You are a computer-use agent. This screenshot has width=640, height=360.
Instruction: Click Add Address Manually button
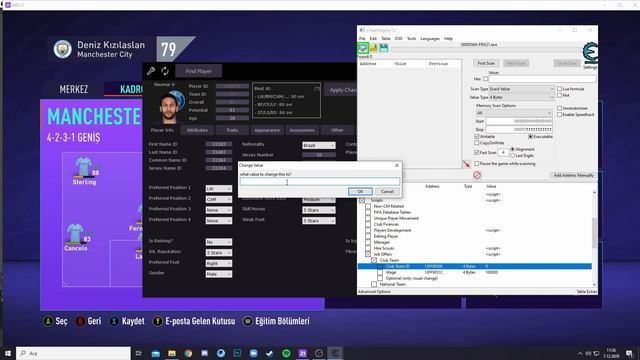tap(573, 175)
